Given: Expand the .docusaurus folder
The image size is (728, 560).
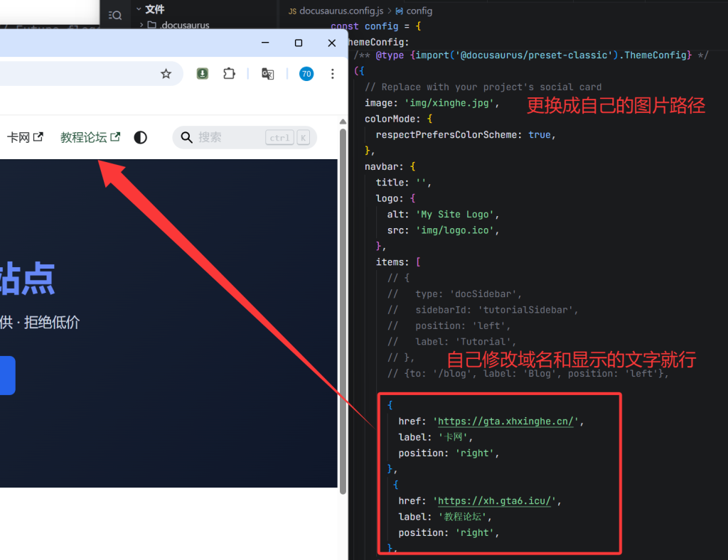Looking at the screenshot, I should pyautogui.click(x=141, y=26).
